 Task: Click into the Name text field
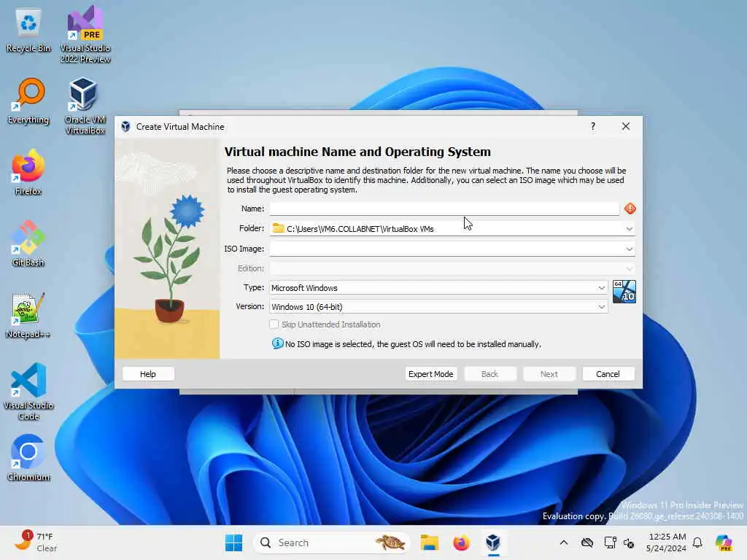(x=444, y=209)
